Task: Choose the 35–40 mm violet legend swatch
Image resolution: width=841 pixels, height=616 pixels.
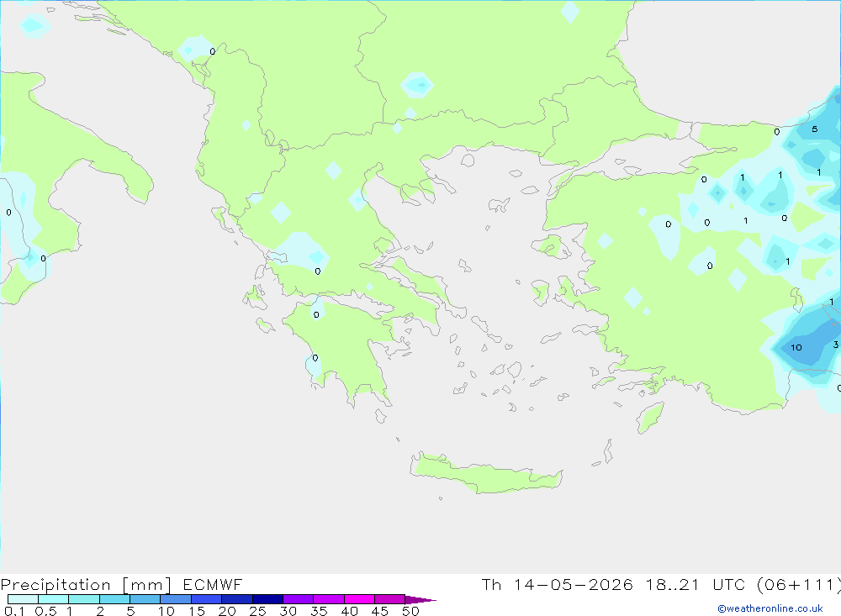Action: pos(329,599)
